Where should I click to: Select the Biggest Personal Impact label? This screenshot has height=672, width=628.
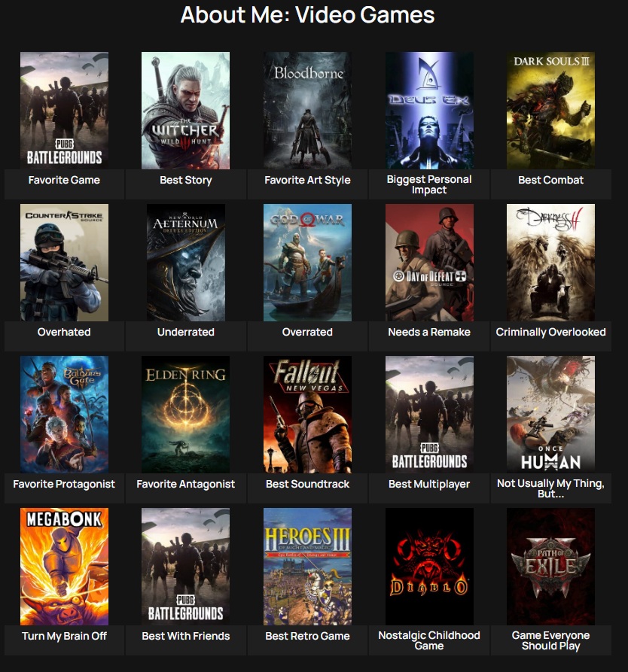pos(429,184)
